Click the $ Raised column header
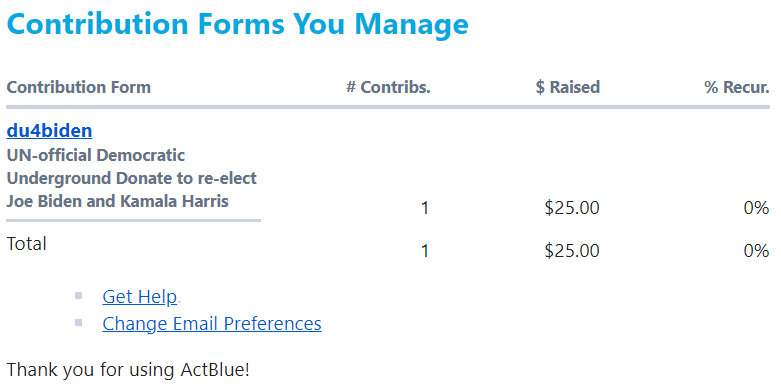Viewport: 781px width, 388px height. (568, 88)
